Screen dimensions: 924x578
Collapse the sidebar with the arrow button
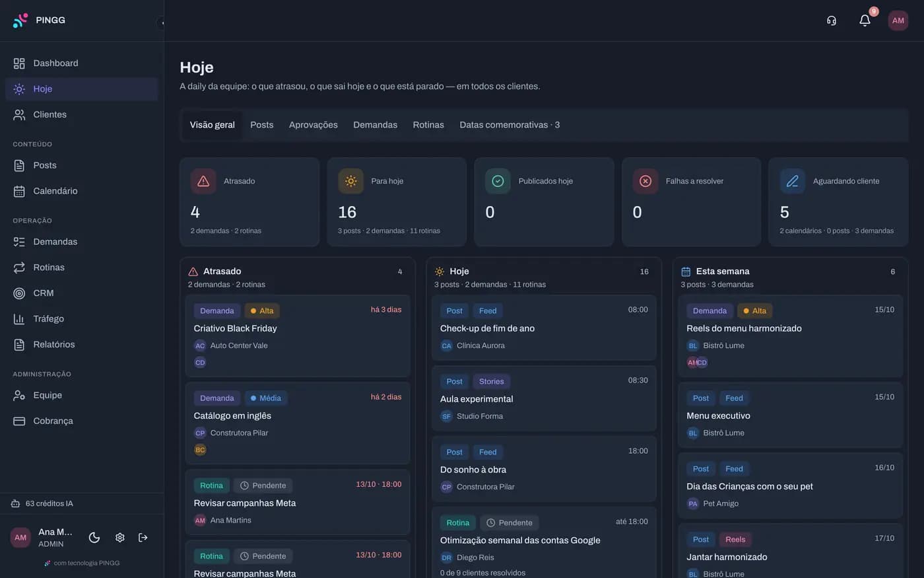pos(161,22)
